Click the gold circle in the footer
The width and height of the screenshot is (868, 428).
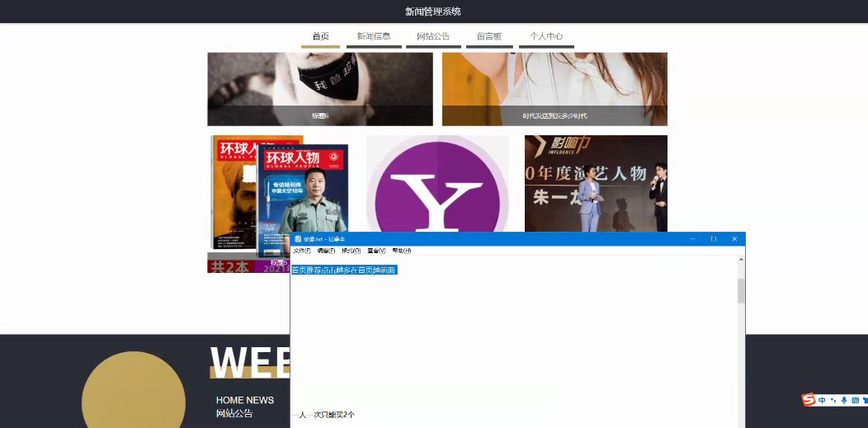point(134,390)
